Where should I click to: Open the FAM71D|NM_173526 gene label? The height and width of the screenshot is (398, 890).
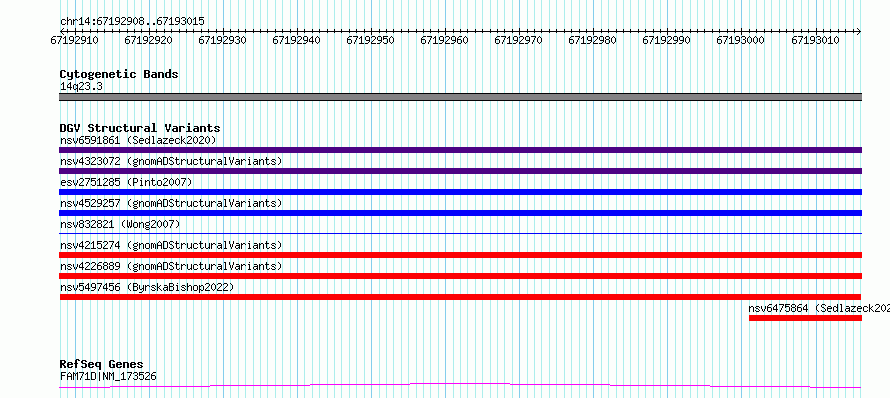tap(108, 376)
